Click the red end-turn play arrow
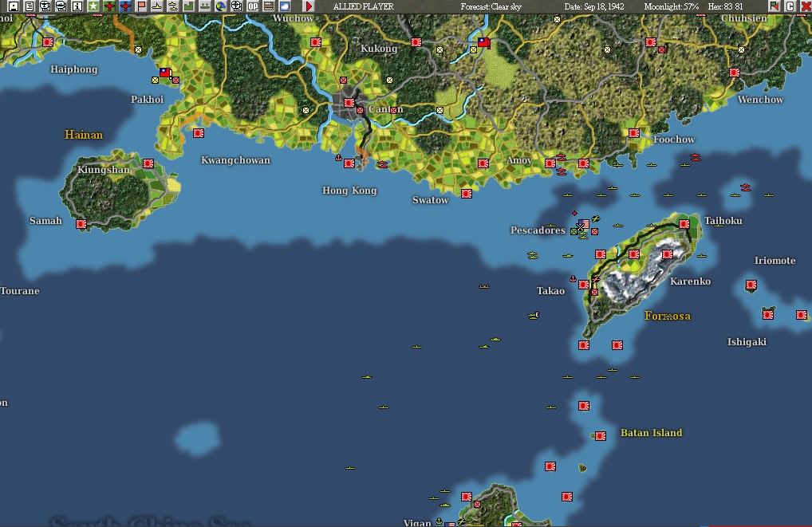812x527 pixels. click(309, 6)
